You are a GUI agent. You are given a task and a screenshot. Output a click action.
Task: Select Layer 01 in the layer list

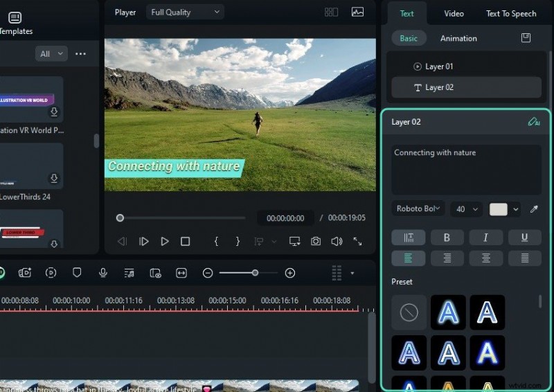439,66
